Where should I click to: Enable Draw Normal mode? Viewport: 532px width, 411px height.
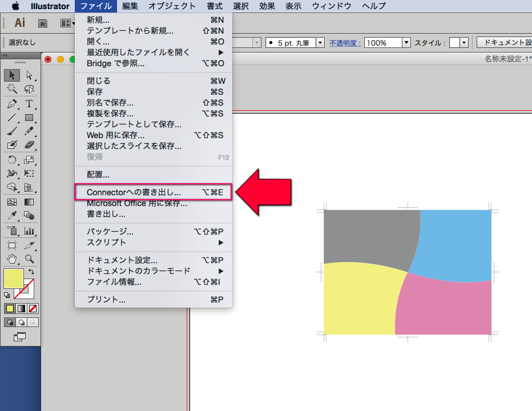click(x=10, y=322)
